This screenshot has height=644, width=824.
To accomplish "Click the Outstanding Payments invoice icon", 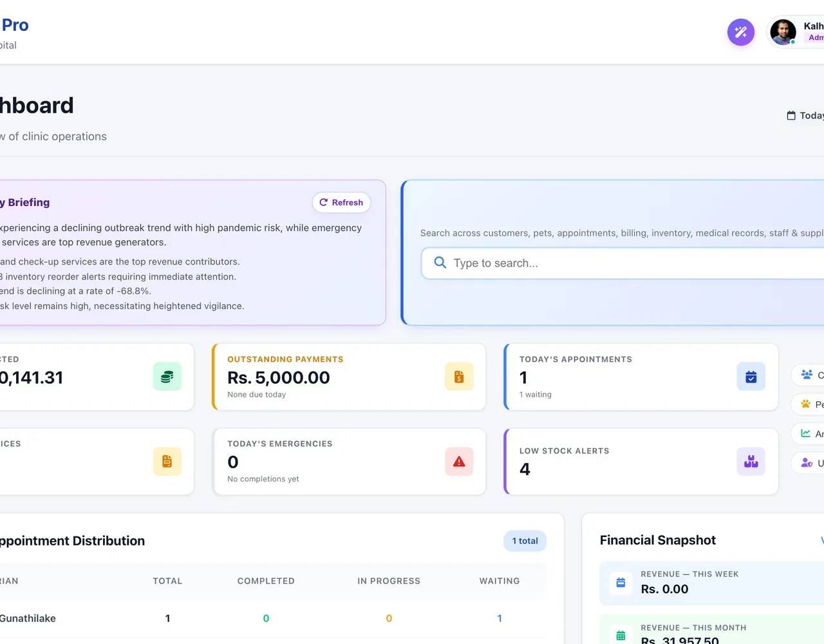I will [459, 377].
